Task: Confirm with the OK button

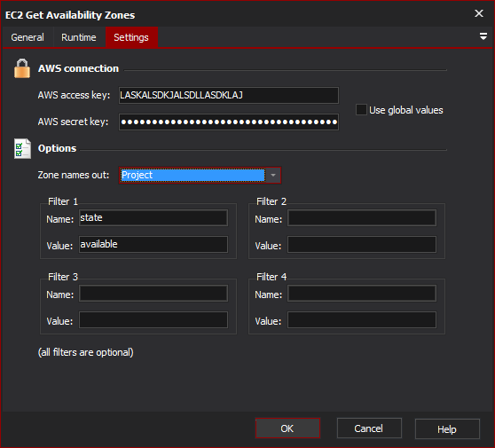Action: [x=287, y=428]
